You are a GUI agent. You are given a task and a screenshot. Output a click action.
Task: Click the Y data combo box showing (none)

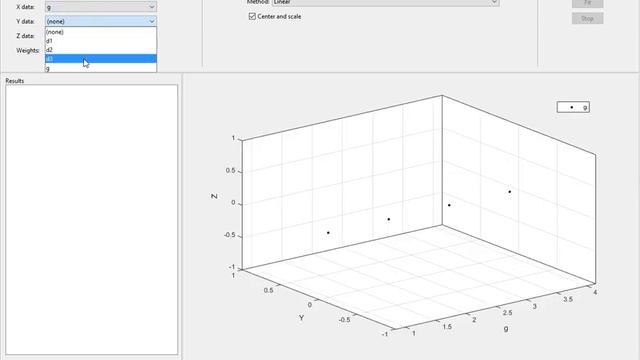click(x=101, y=21)
